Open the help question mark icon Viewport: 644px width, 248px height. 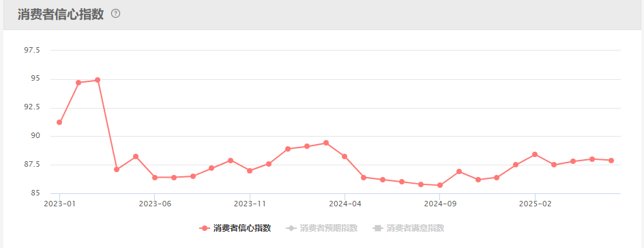(x=116, y=14)
